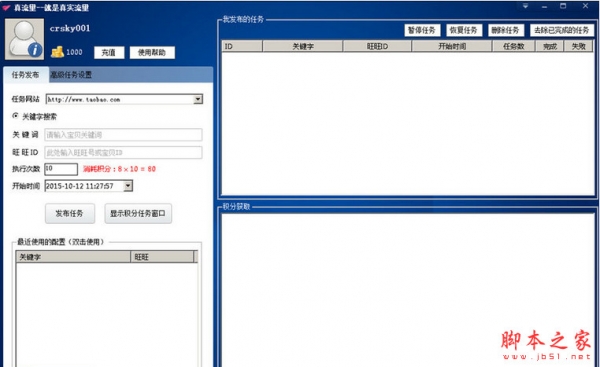The width and height of the screenshot is (600, 367).
Task: Click the 恢复任务 button
Action: coord(464,30)
